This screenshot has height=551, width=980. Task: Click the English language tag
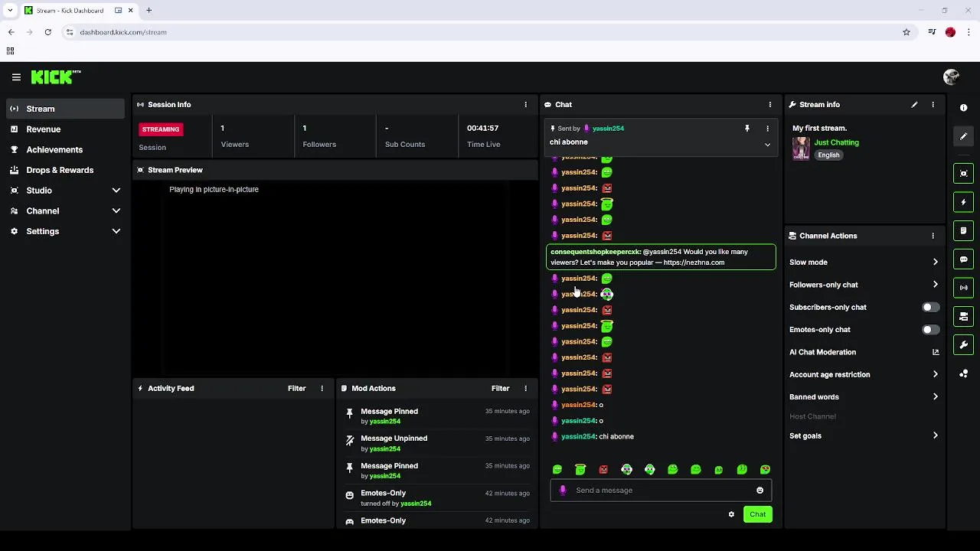tap(828, 155)
